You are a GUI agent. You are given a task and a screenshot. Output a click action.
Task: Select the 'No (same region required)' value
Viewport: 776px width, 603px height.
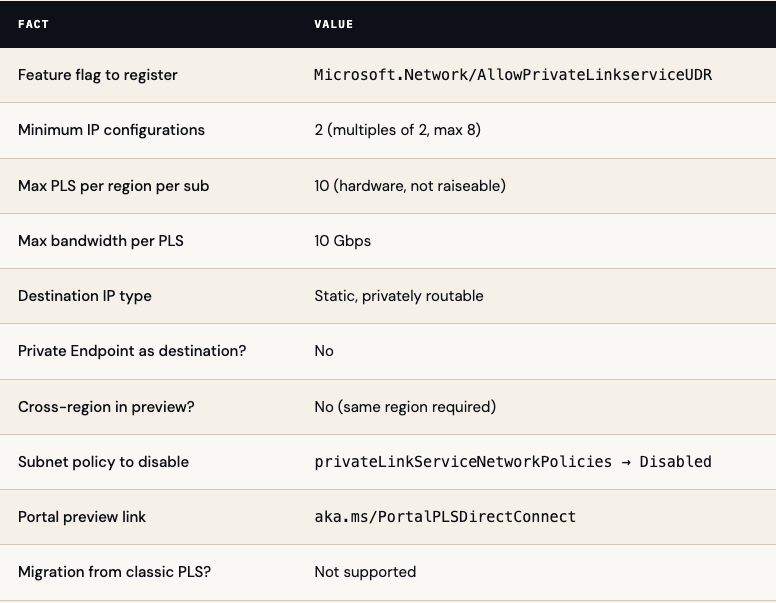(x=405, y=407)
